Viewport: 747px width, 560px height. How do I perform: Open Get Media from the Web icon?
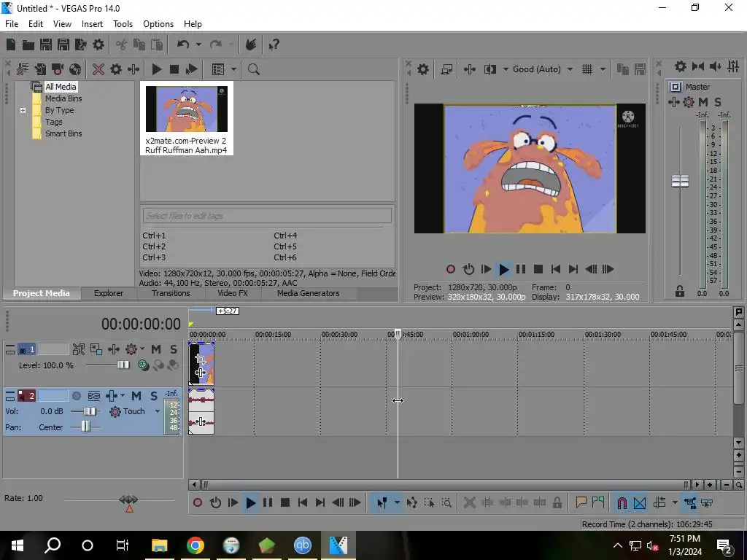click(x=75, y=69)
